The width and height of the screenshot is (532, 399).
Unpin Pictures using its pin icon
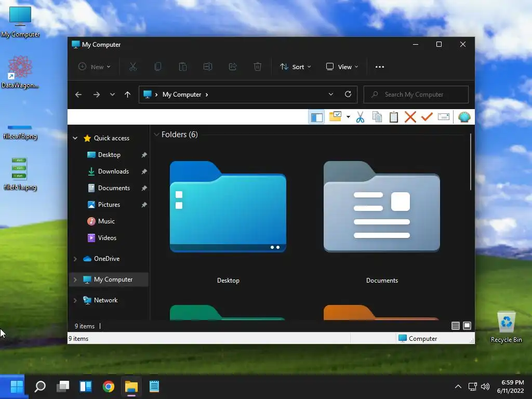click(144, 205)
